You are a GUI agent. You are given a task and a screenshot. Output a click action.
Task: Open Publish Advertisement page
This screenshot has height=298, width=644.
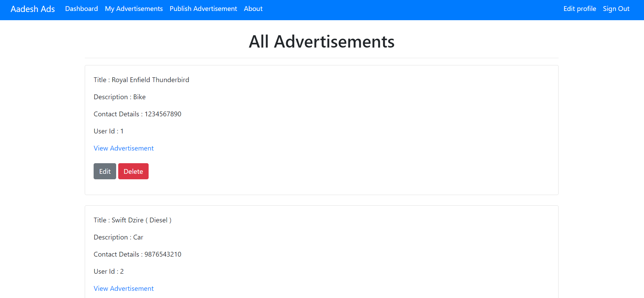[203, 9]
